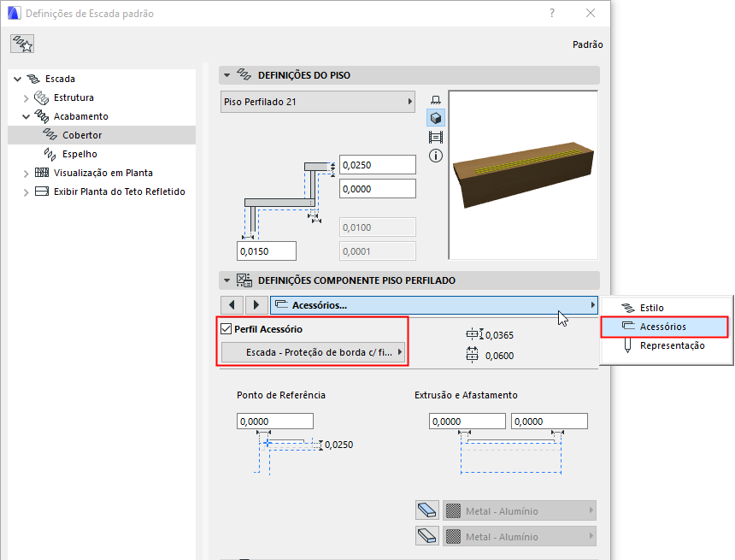Click the Cobertor tread icon
Image resolution: width=735 pixels, height=560 pixels.
[50, 134]
